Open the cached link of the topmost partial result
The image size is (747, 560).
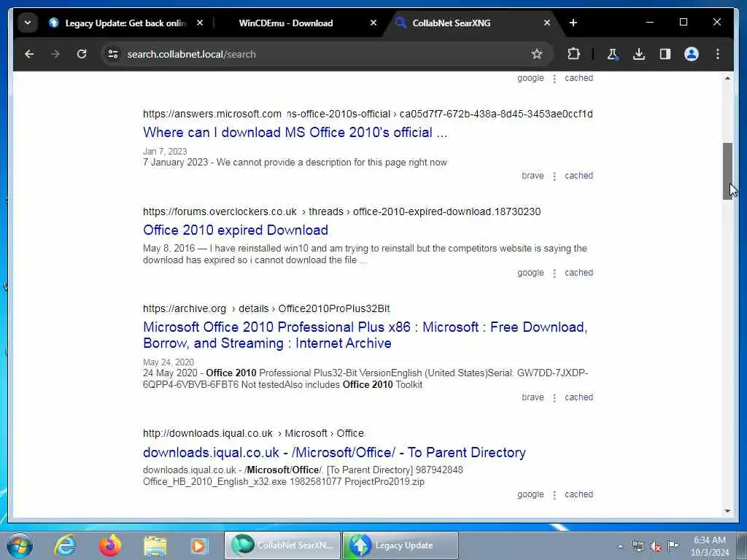(578, 78)
